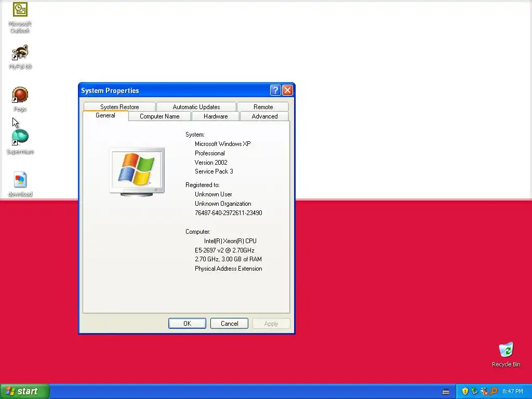Switch to the Advanced tab
Screen dimensions: 532x399
tap(264, 116)
